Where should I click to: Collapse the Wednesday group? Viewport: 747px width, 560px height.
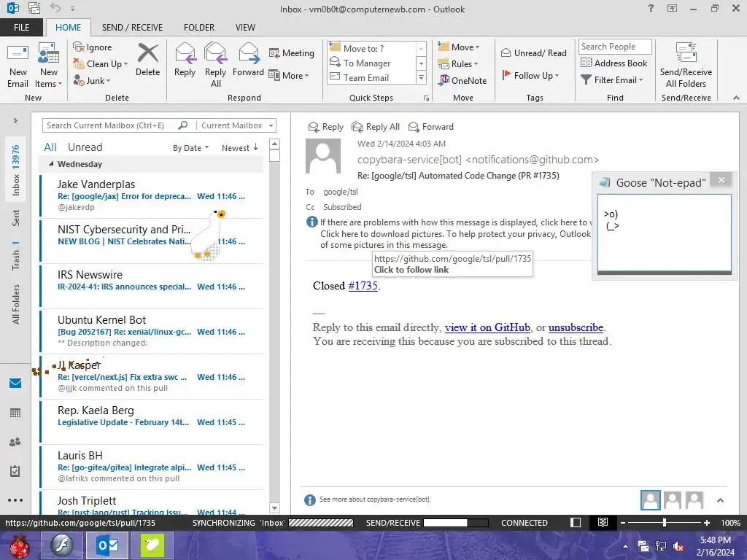click(x=51, y=164)
